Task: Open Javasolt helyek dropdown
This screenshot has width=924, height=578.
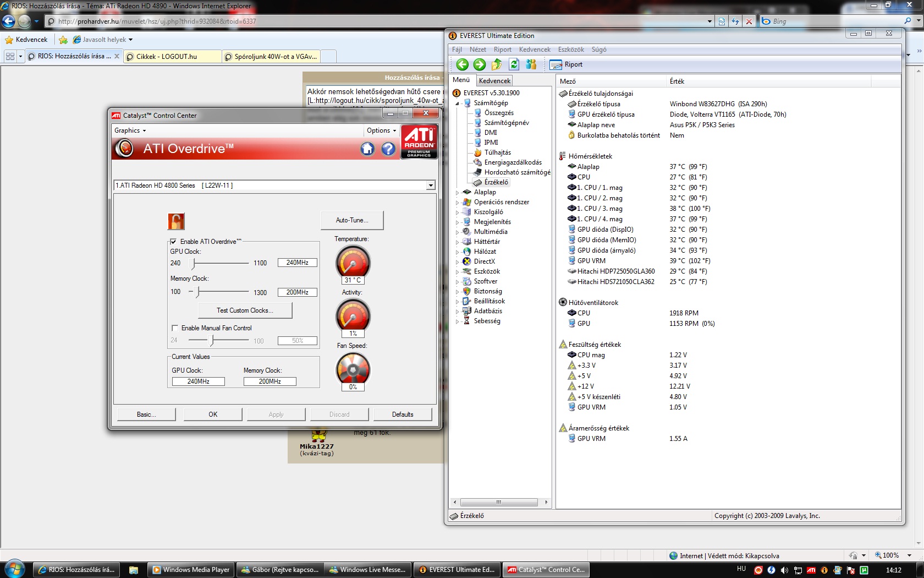Action: coord(103,40)
